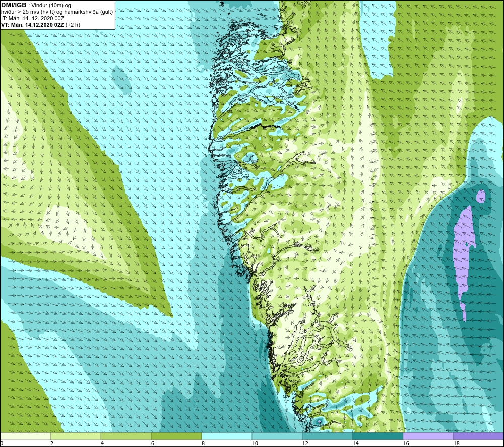
Task: Click the legend label '4'
Action: [x=102, y=444]
